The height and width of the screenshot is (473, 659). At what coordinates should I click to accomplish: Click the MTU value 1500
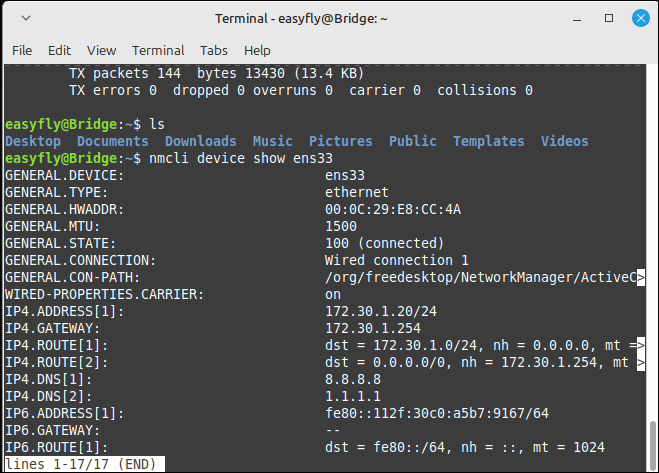point(340,227)
